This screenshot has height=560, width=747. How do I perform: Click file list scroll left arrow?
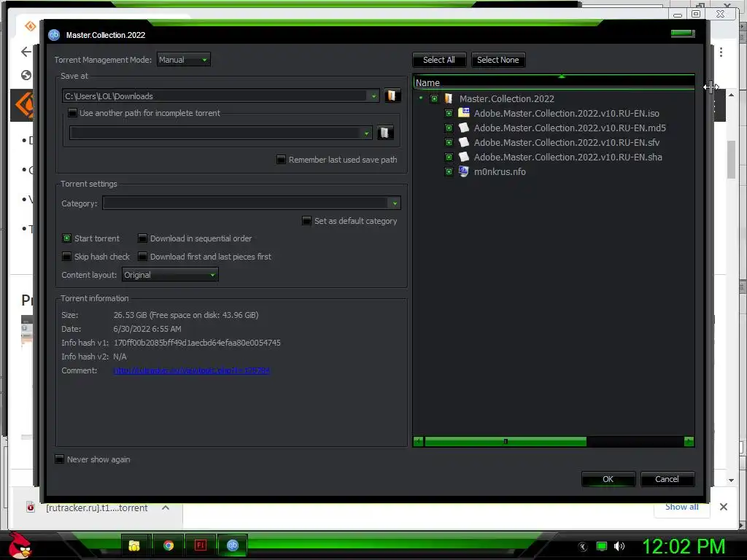pos(418,441)
